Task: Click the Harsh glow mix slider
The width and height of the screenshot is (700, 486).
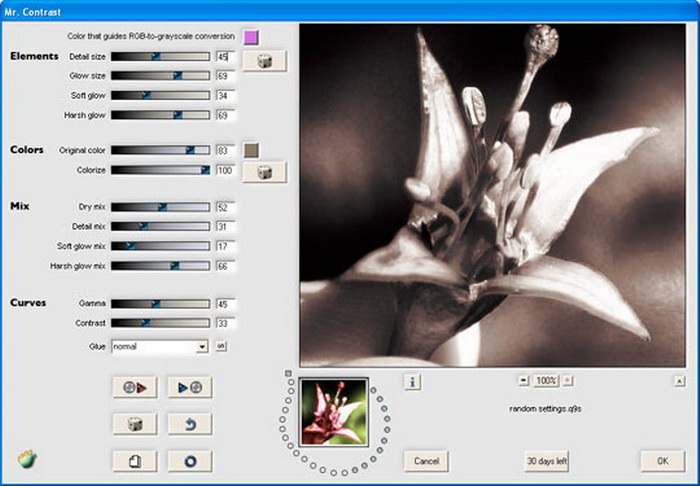Action: point(160,266)
